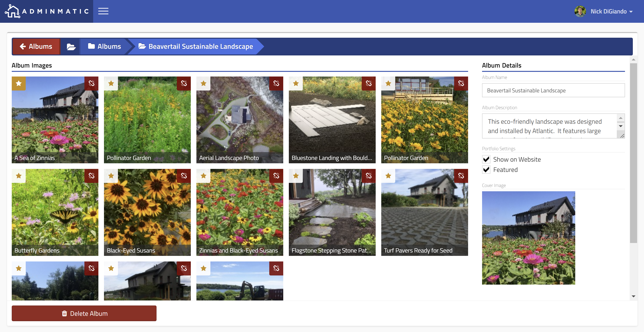The width and height of the screenshot is (644, 332).
Task: Star the Zinnias and Black-Eyed Susans image
Action: pos(203,176)
